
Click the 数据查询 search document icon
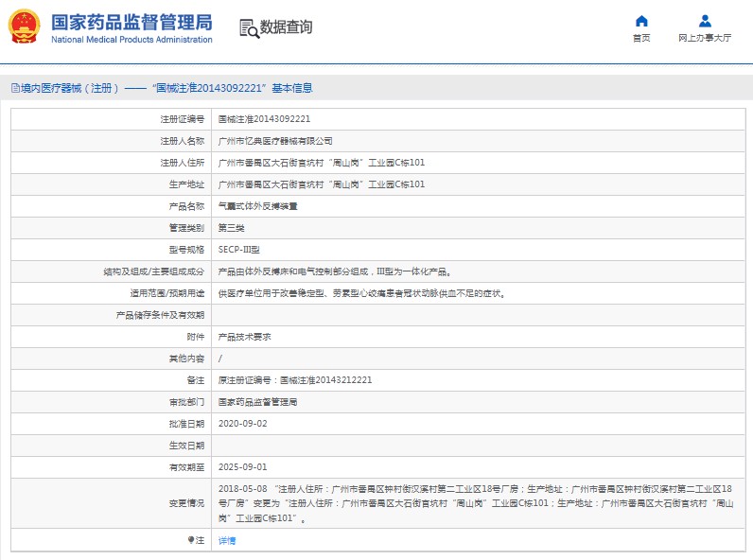tap(249, 28)
